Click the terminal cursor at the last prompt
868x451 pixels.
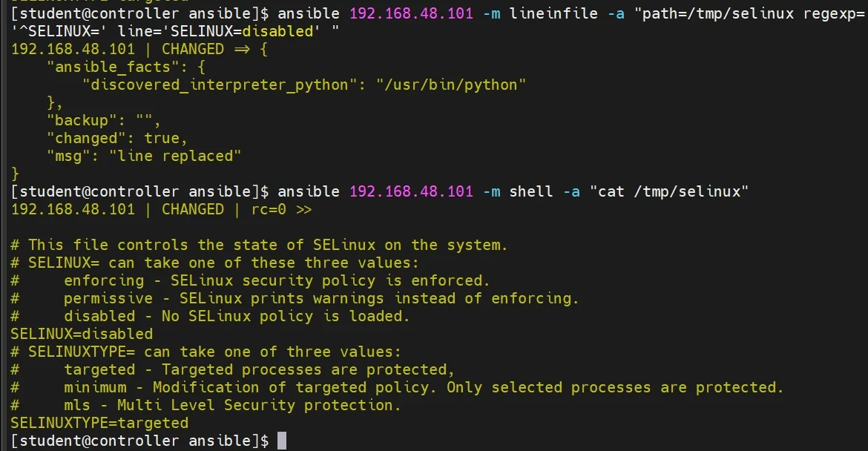(x=282, y=441)
